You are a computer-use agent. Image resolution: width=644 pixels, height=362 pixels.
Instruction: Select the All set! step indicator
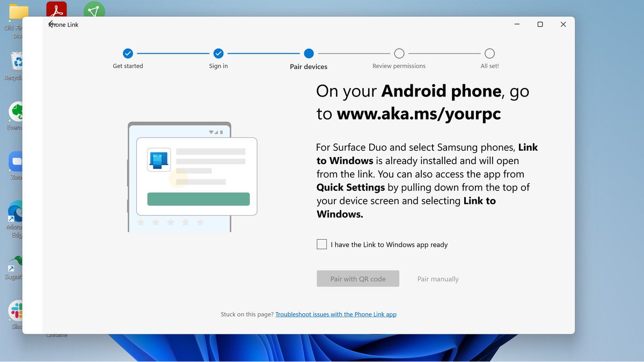(x=489, y=54)
